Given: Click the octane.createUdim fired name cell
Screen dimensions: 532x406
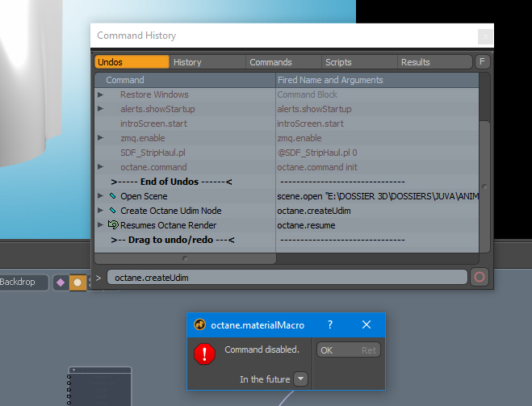Looking at the screenshot, I should (x=377, y=211).
